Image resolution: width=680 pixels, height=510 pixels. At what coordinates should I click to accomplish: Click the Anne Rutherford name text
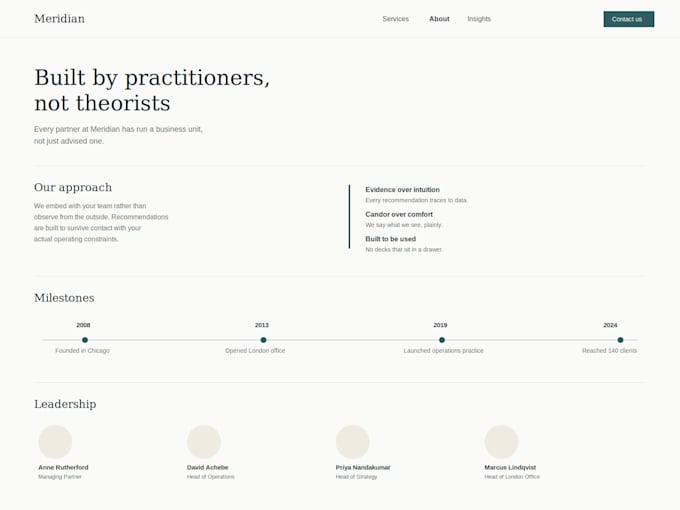pos(63,468)
